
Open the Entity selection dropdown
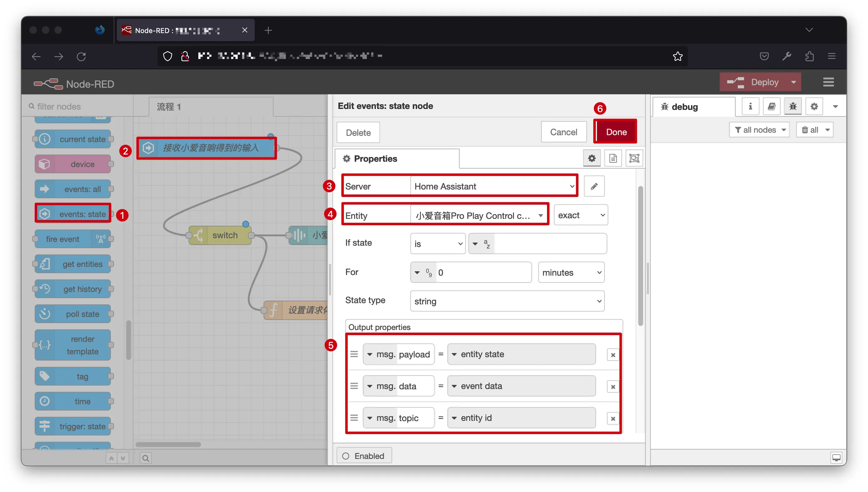[x=479, y=215]
